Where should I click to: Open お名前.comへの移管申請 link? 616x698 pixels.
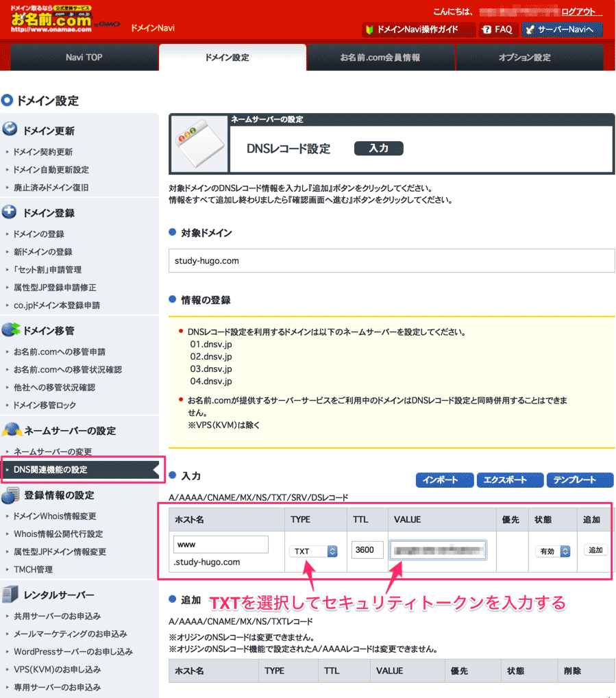point(59,351)
